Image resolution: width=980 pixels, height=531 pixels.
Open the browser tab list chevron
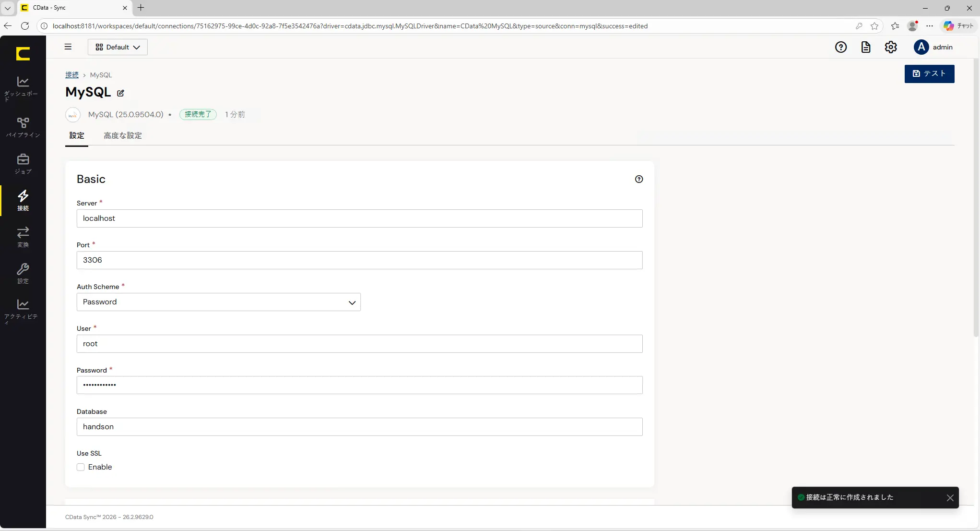(8, 8)
